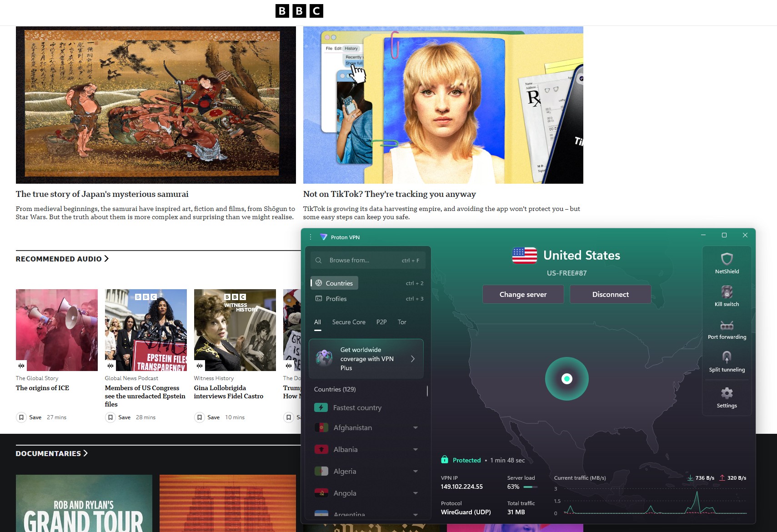Click the bookmark icon for the Epstein files podcast
The height and width of the screenshot is (532, 777).
110,417
